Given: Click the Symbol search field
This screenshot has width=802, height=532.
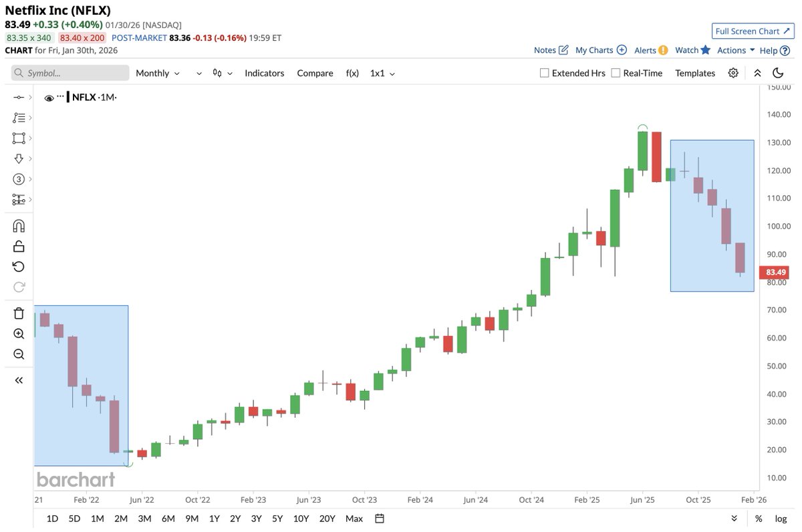Looking at the screenshot, I should tap(70, 73).
